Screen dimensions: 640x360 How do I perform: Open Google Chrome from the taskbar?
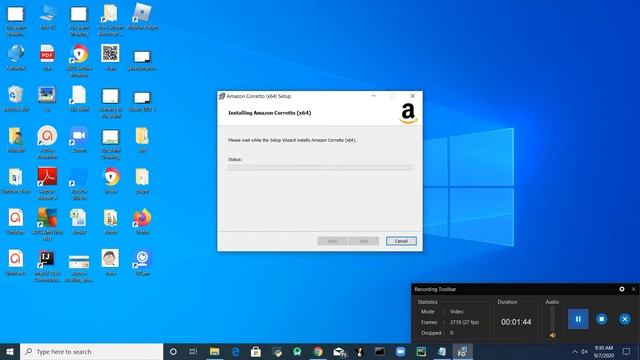coord(318,351)
